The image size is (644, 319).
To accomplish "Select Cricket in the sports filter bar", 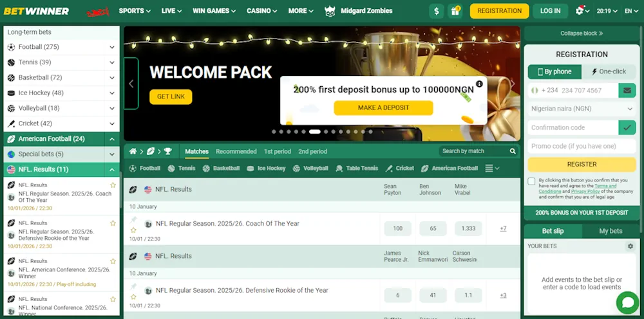I will [x=400, y=168].
